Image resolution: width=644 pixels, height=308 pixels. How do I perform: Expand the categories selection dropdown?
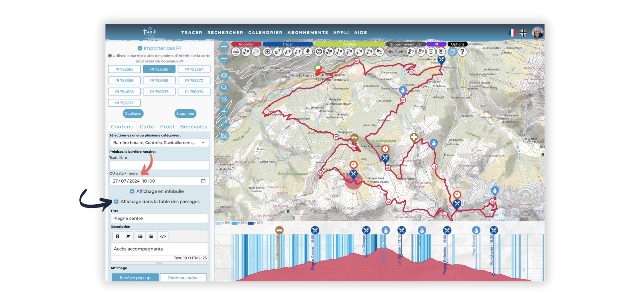203,143
